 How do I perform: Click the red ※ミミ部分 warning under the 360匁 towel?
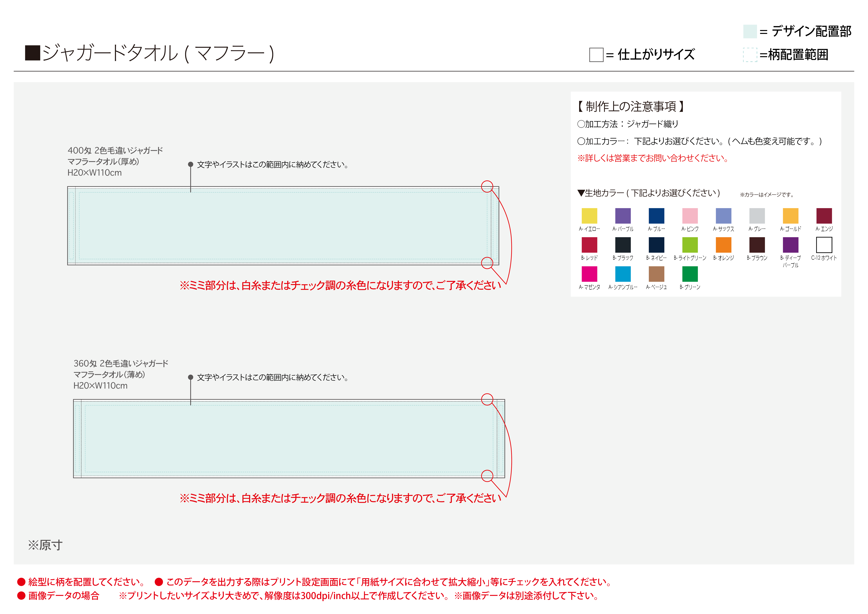[x=340, y=498]
